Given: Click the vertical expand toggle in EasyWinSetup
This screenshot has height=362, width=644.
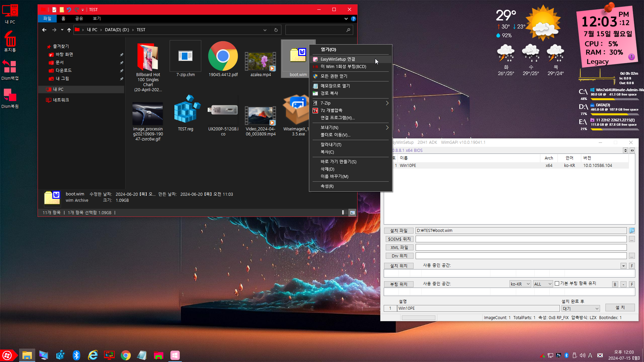Looking at the screenshot, I should pos(625,150).
